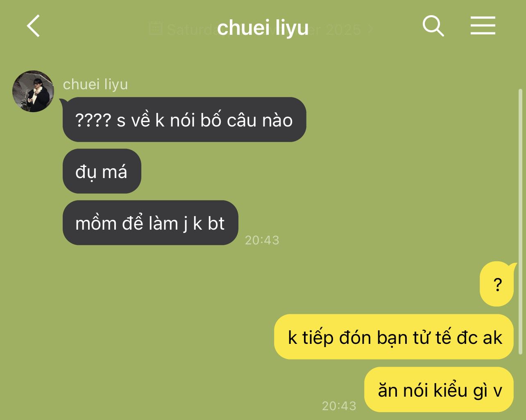Tap the "chuei liyu" chat title
The width and height of the screenshot is (526, 420).
(x=263, y=27)
